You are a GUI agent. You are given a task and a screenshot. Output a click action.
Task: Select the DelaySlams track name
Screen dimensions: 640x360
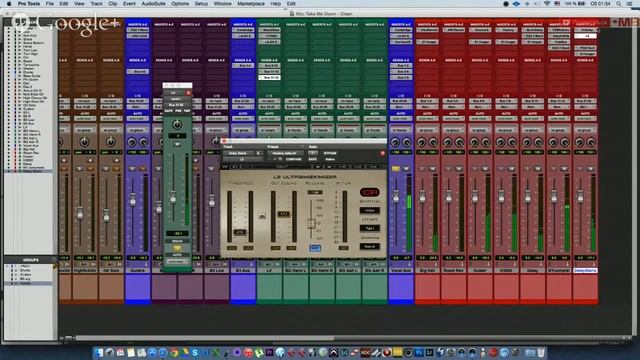tap(585, 270)
